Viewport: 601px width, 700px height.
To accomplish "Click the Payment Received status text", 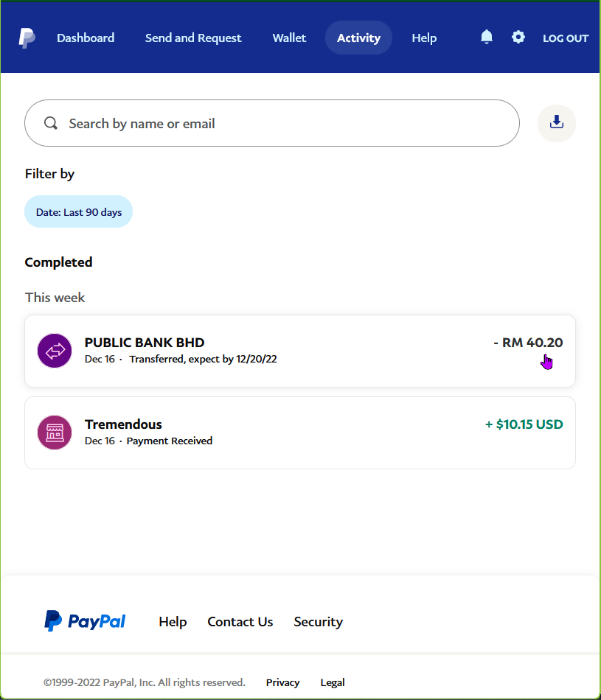I will (170, 441).
